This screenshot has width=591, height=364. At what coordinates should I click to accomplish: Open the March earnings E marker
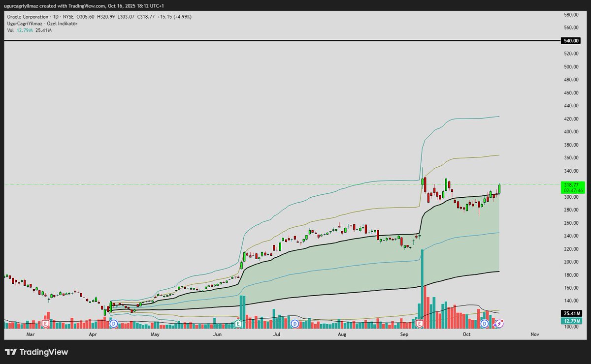[45, 324]
